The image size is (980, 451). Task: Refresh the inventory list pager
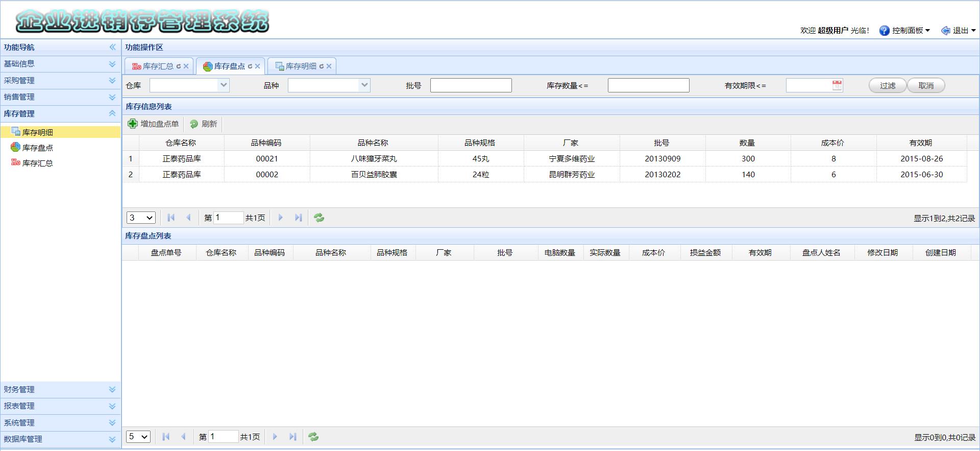(x=319, y=218)
